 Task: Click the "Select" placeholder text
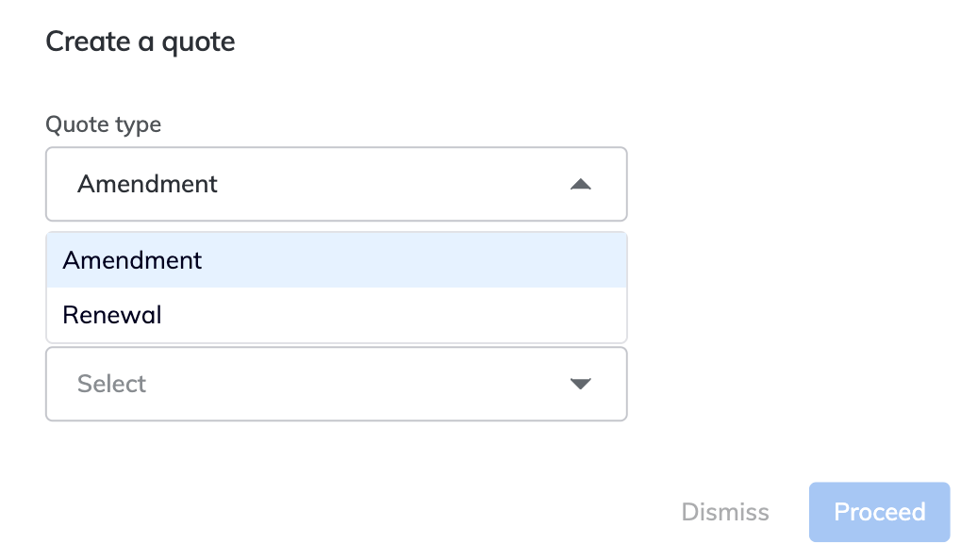tap(111, 384)
